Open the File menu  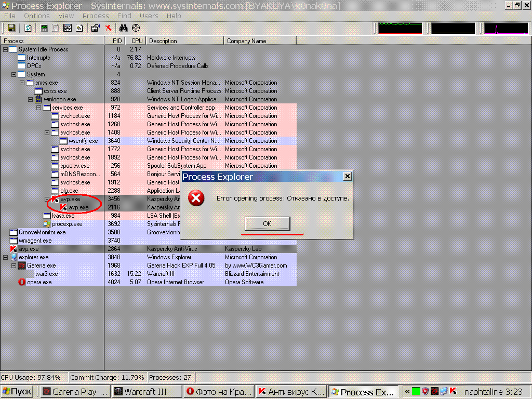click(x=9, y=16)
